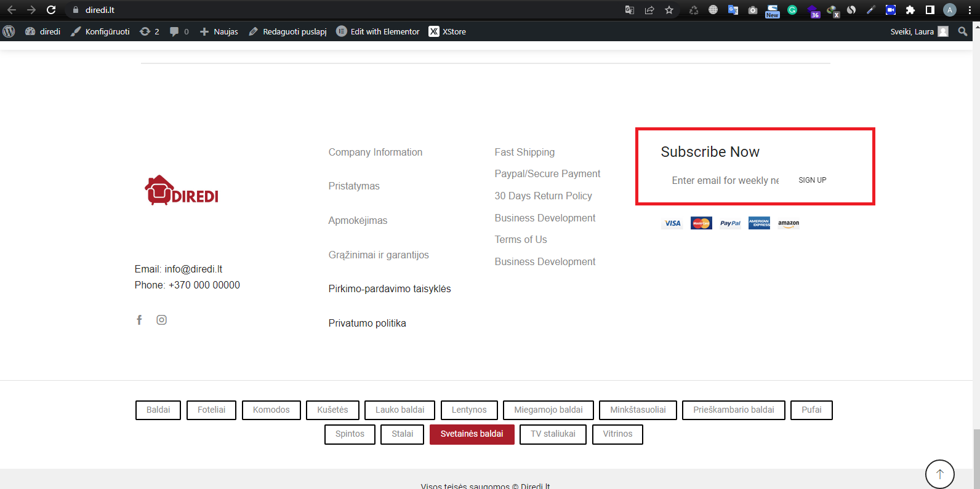Open the Apmokėjimas link
980x489 pixels.
[x=358, y=220]
